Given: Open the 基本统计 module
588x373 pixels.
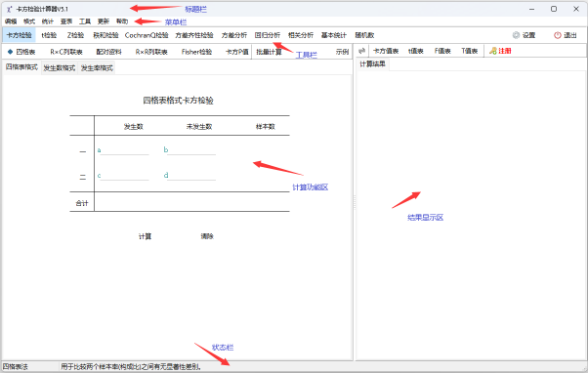Looking at the screenshot, I should [x=334, y=35].
